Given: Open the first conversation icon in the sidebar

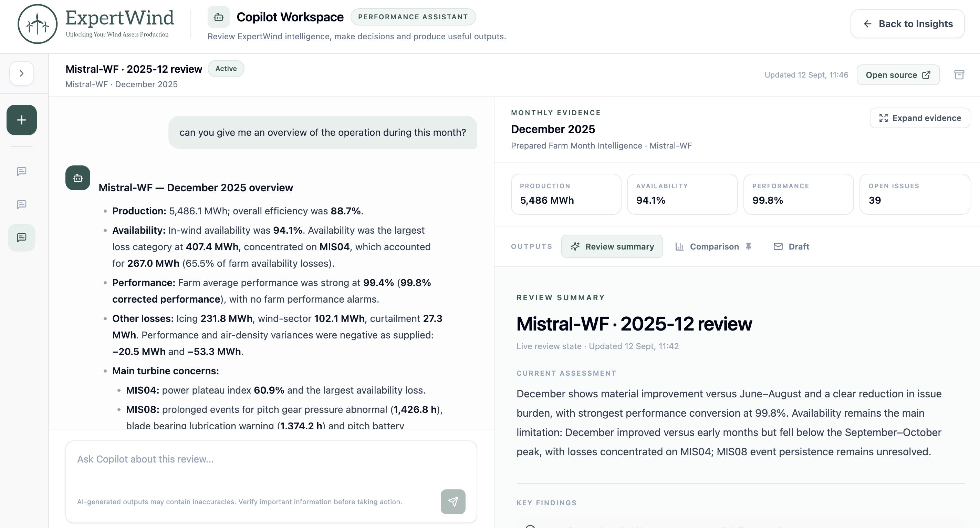Looking at the screenshot, I should click(22, 171).
